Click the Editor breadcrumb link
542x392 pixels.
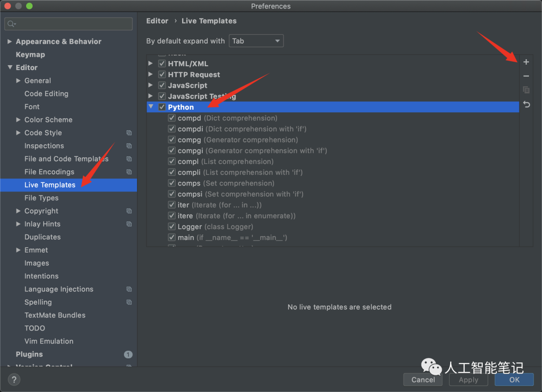[x=157, y=21]
